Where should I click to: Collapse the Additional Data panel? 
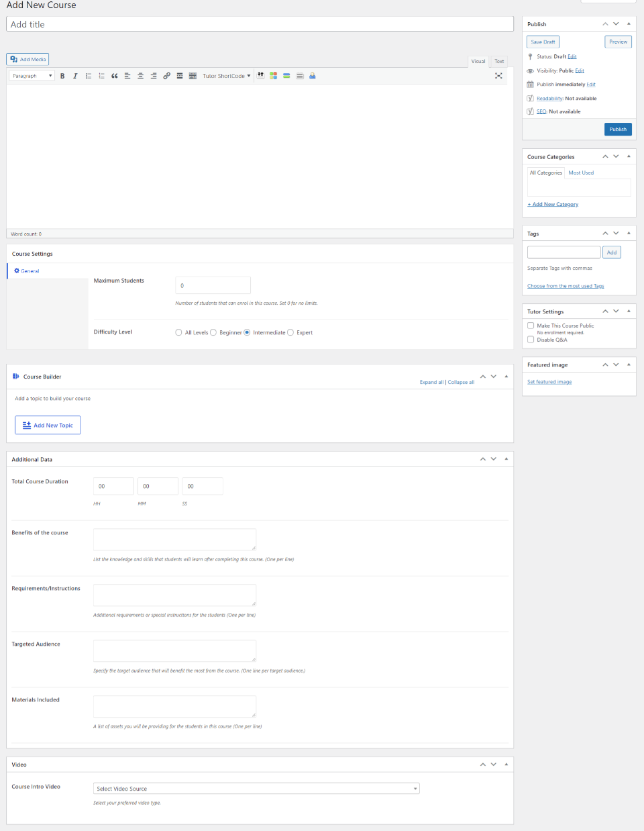[506, 458]
